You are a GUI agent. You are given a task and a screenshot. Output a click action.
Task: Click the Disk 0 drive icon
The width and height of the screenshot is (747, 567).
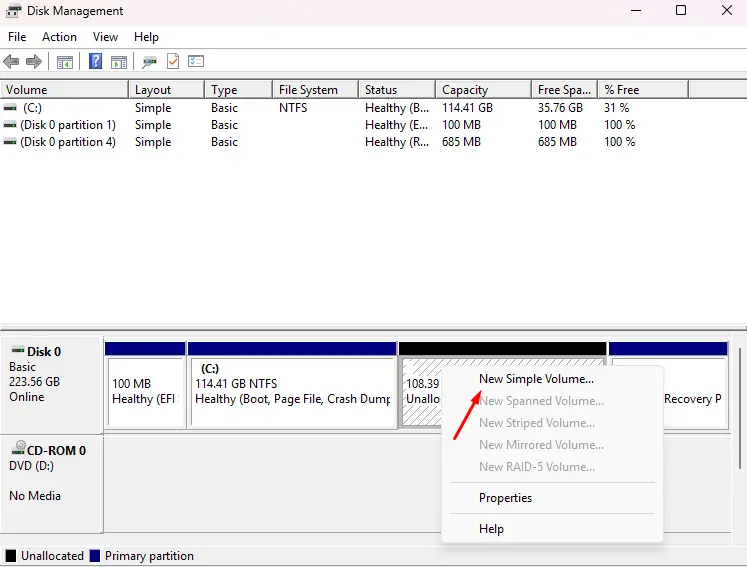(18, 350)
